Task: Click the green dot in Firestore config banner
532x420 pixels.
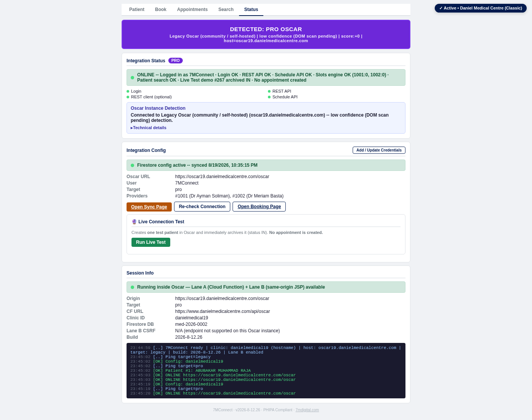Action: pyautogui.click(x=133, y=165)
